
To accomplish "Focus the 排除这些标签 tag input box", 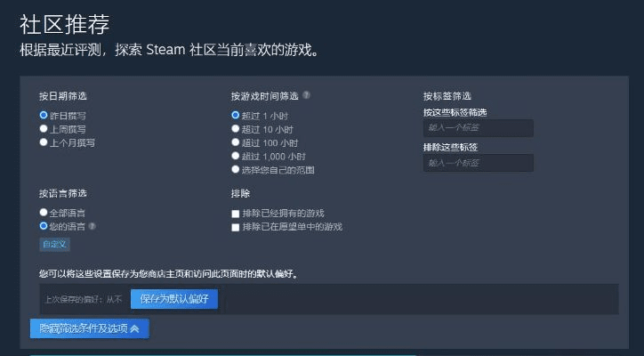I will (479, 163).
